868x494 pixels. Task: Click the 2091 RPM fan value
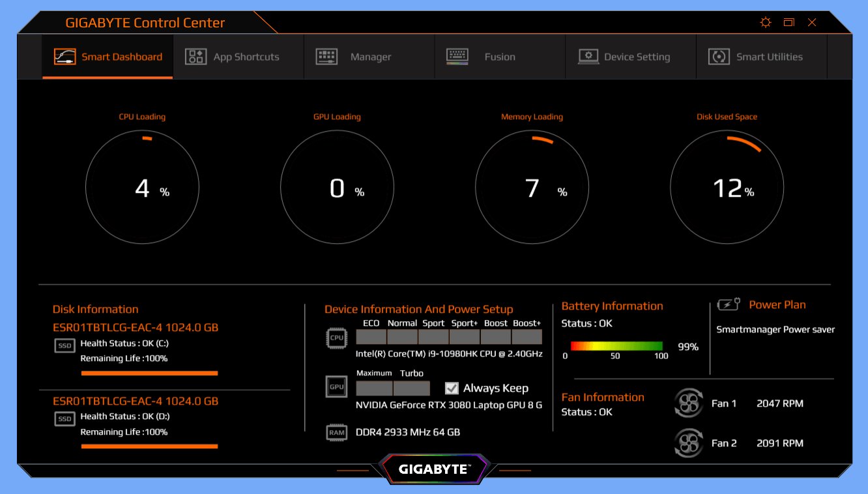pos(780,443)
